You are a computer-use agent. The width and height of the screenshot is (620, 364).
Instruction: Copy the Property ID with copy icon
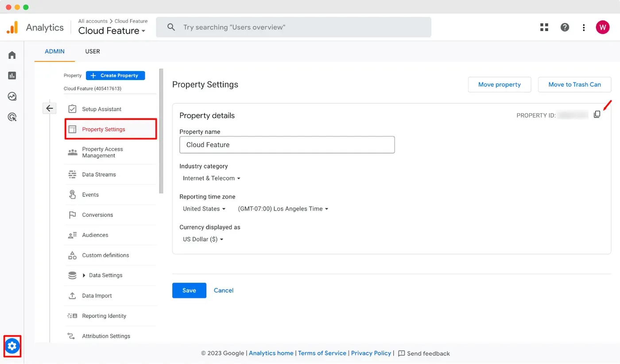[x=597, y=115]
